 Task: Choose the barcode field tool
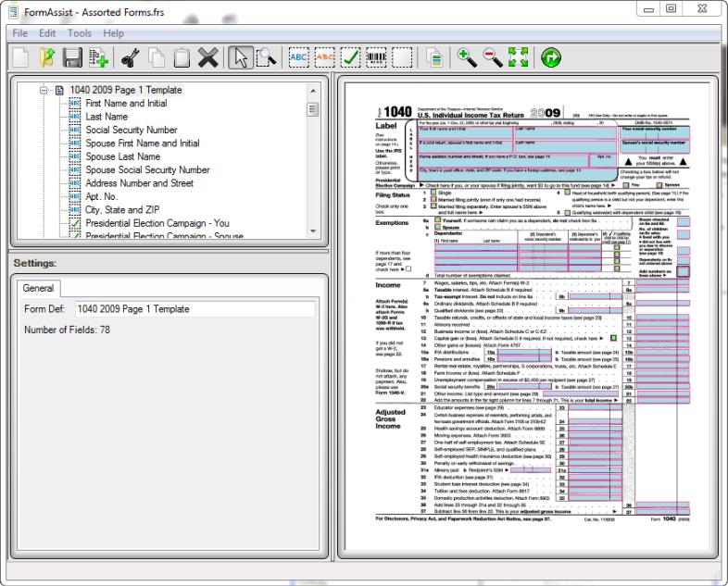(x=376, y=57)
